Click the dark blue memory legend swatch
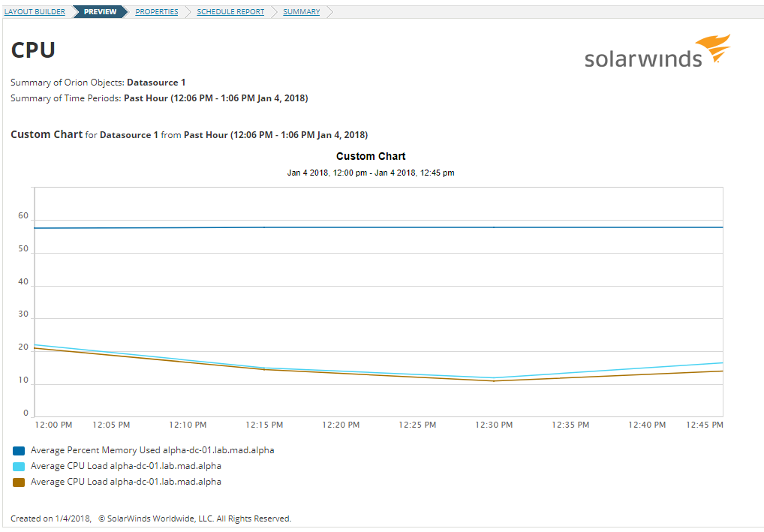The height and width of the screenshot is (532, 764). [x=19, y=451]
